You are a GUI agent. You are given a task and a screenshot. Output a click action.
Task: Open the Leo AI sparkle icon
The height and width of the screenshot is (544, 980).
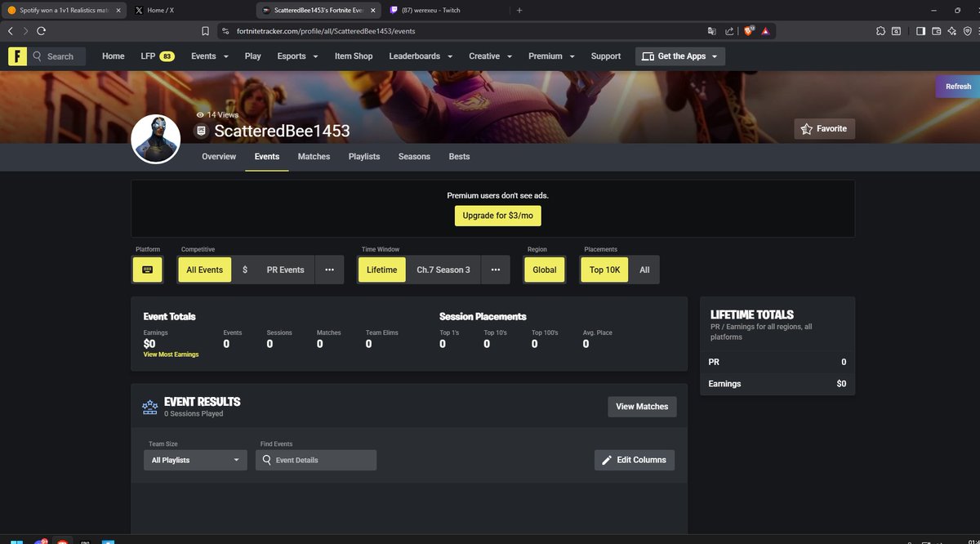pos(951,30)
